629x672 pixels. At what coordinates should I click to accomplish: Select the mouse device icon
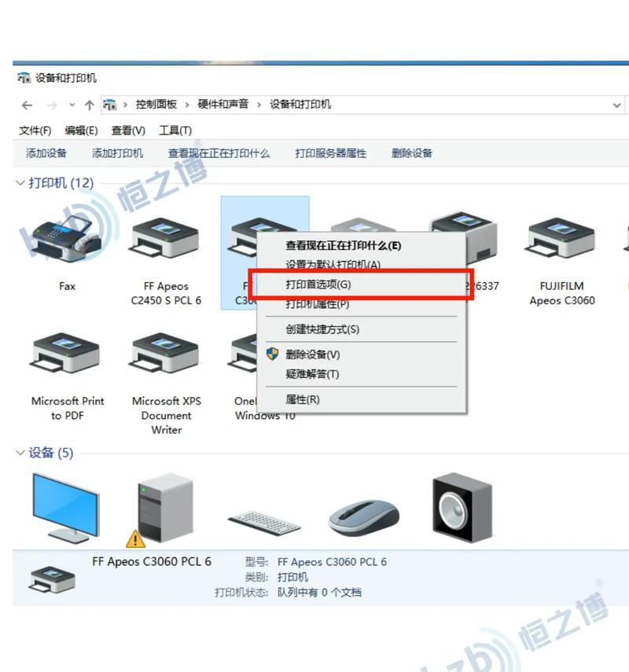[363, 517]
